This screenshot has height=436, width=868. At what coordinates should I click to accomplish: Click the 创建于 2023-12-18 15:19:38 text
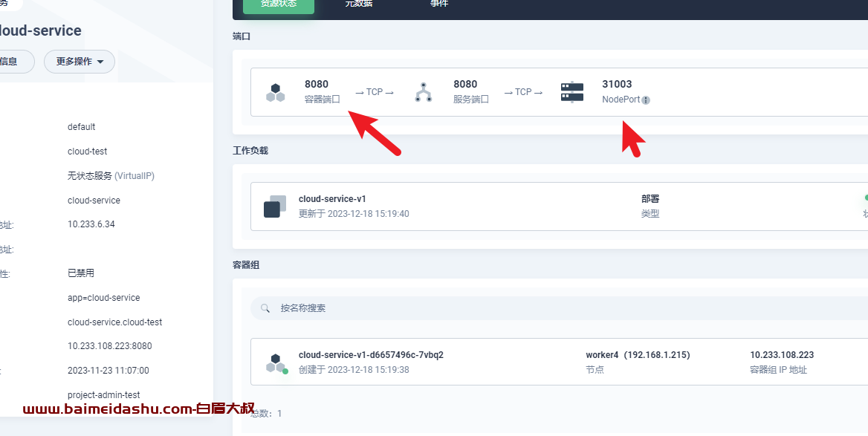tap(354, 370)
